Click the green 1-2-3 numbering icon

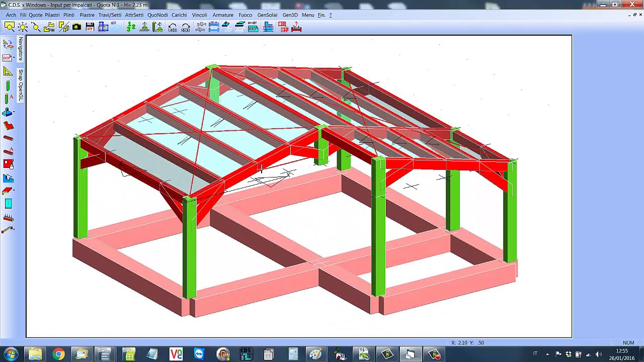[x=131, y=27]
